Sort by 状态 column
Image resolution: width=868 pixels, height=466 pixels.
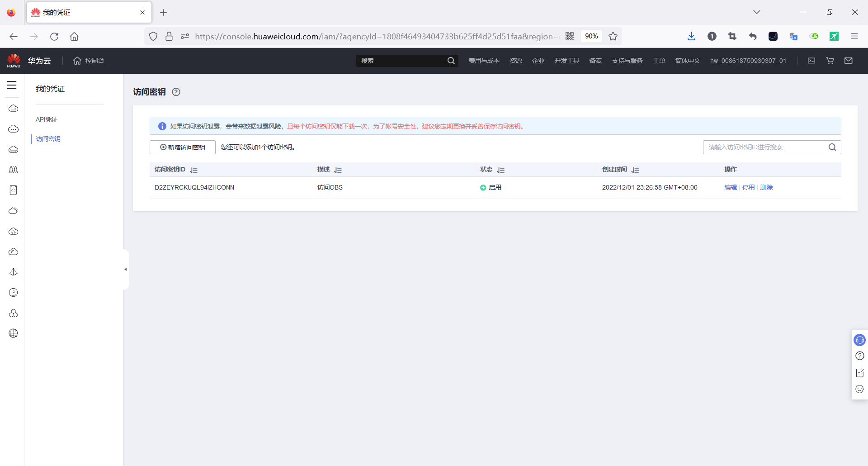501,170
